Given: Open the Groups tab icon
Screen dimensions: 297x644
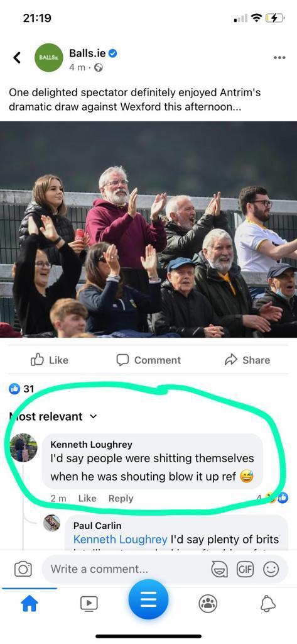Looking at the screenshot, I should pyautogui.click(x=208, y=603).
